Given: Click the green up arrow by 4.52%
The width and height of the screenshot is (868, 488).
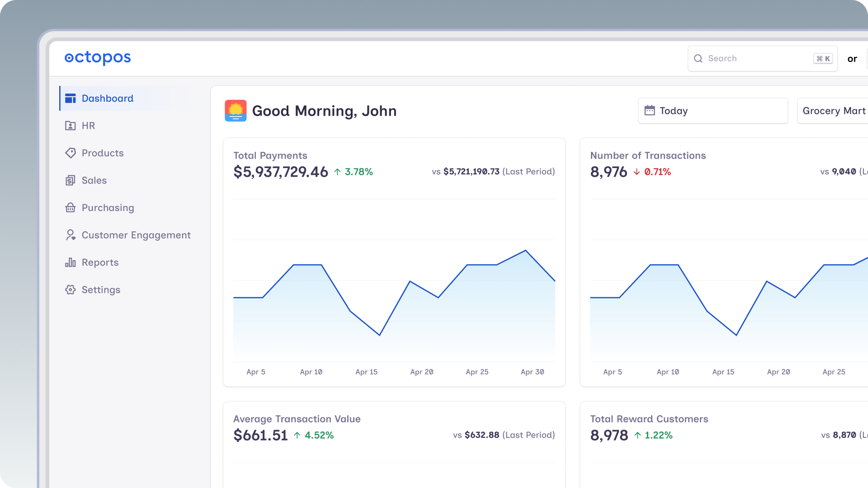Looking at the screenshot, I should click(297, 435).
